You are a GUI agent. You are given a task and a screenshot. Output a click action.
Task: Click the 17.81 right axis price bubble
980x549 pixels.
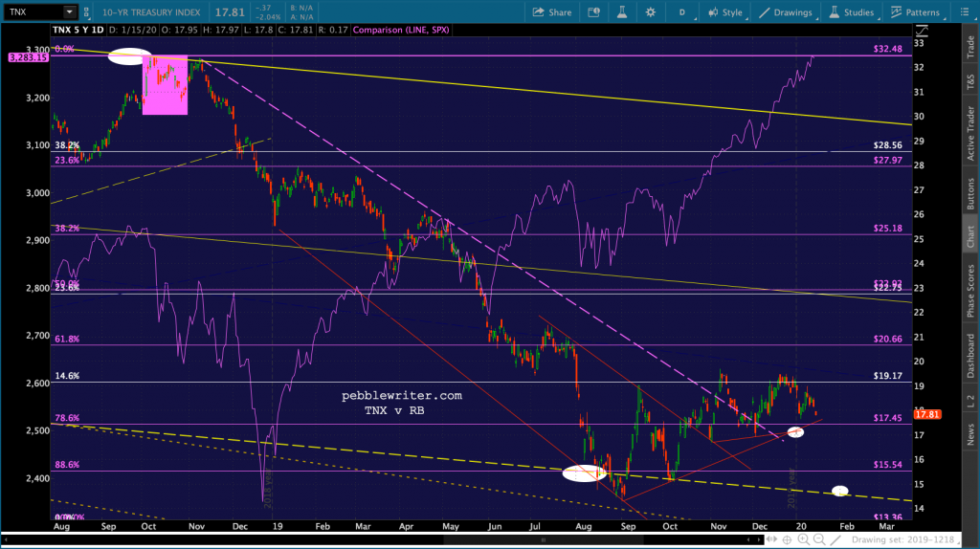pyautogui.click(x=926, y=414)
